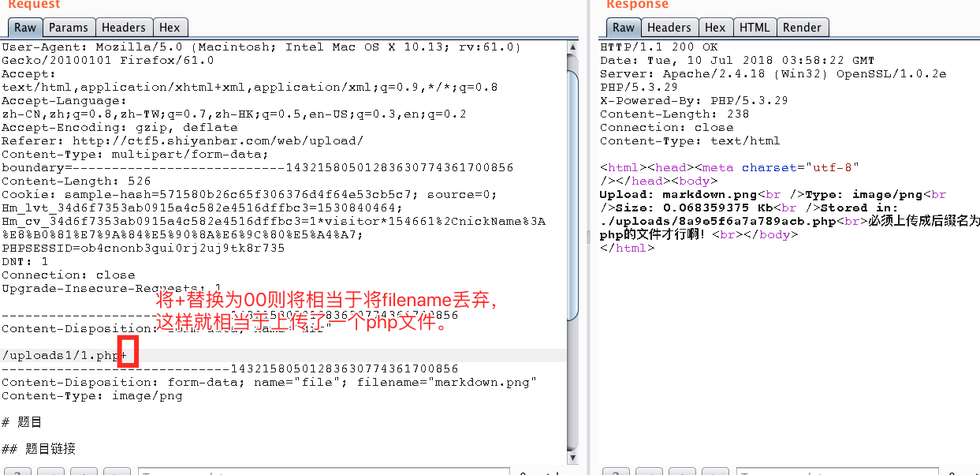This screenshot has height=475, width=980.
Task: Open the Request Params tab
Action: coord(69,27)
